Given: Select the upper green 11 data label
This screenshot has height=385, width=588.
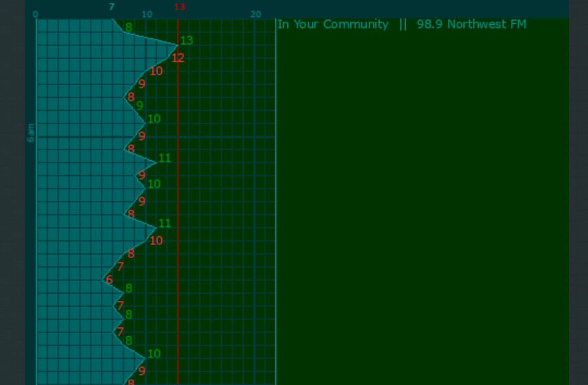Looking at the screenshot, I should 164,158.
